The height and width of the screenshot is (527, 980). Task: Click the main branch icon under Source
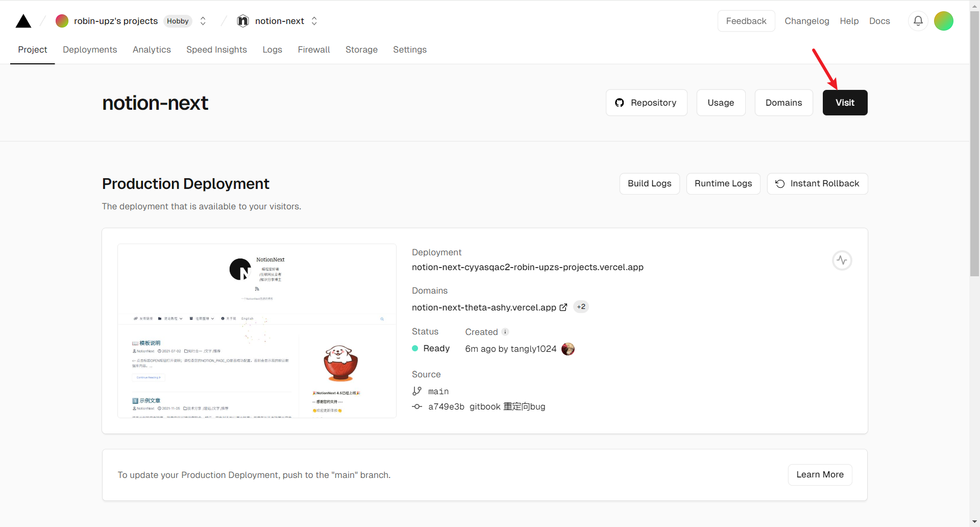[416, 391]
